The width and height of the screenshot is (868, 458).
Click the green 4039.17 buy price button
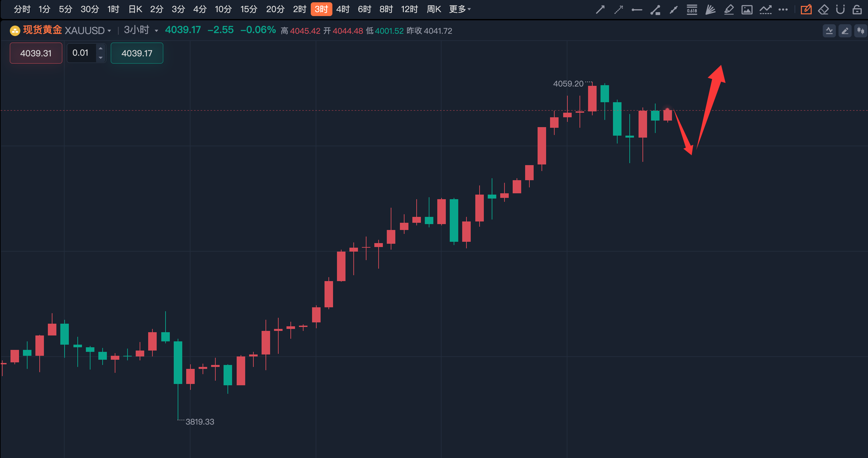click(137, 53)
